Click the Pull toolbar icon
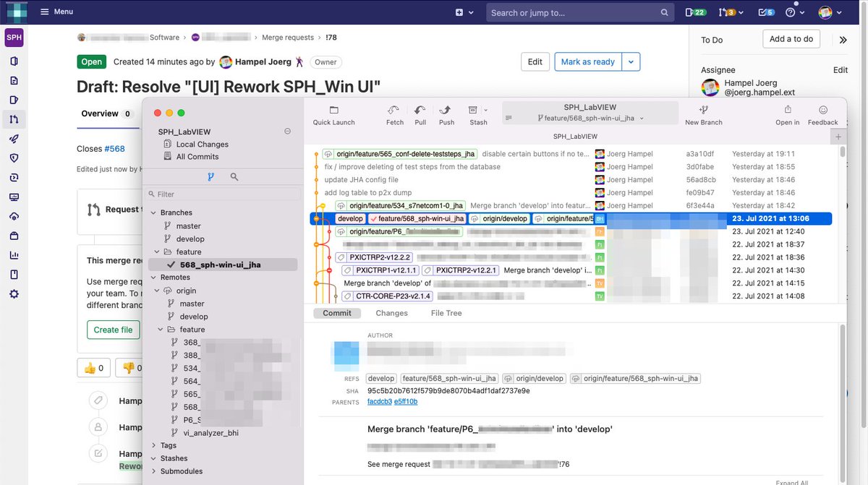This screenshot has width=868, height=485. tap(420, 115)
